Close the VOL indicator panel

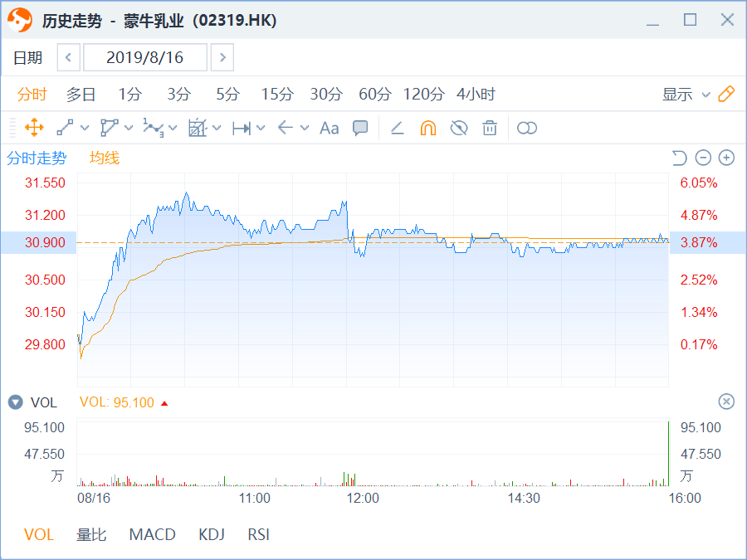pos(726,402)
